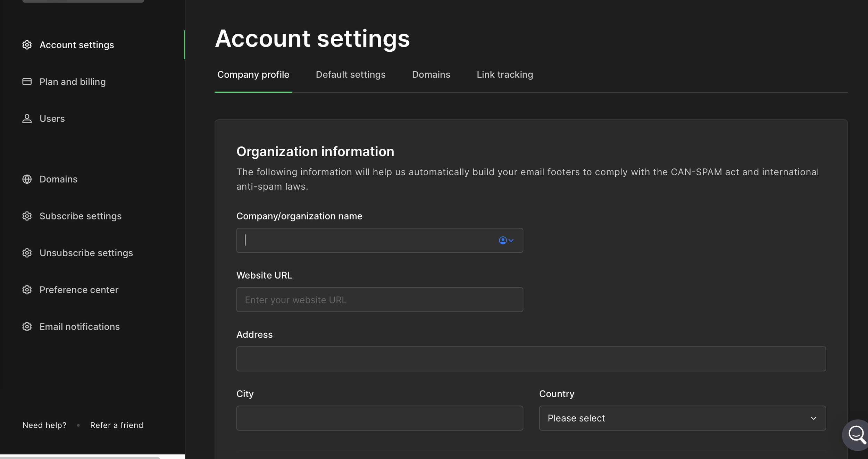Click the Website URL input field

(x=379, y=300)
